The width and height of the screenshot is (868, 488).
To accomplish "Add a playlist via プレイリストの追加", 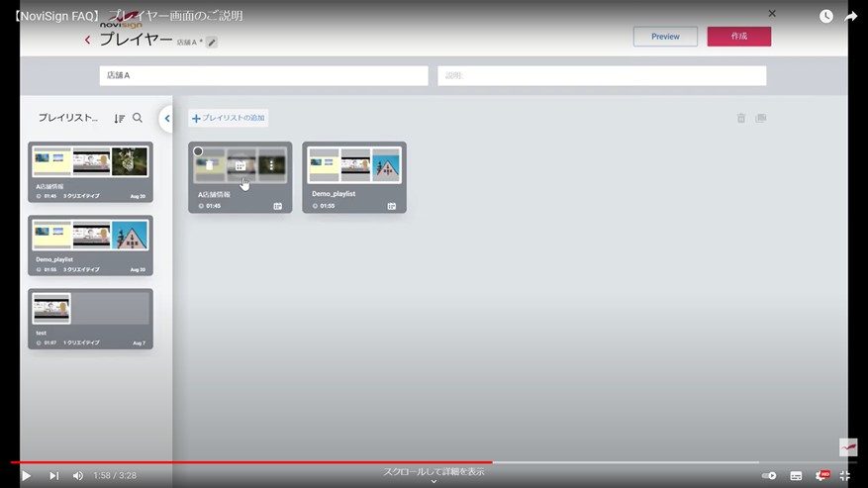I will 228,118.
